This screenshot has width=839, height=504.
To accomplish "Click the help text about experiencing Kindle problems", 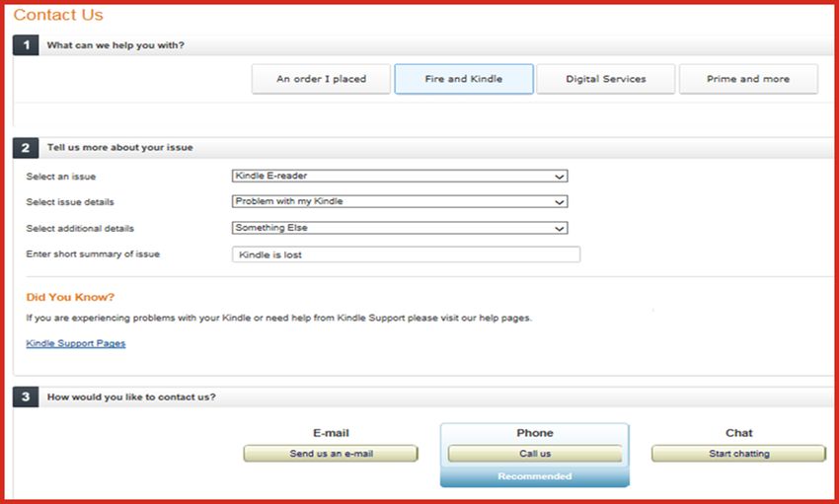I will [278, 318].
